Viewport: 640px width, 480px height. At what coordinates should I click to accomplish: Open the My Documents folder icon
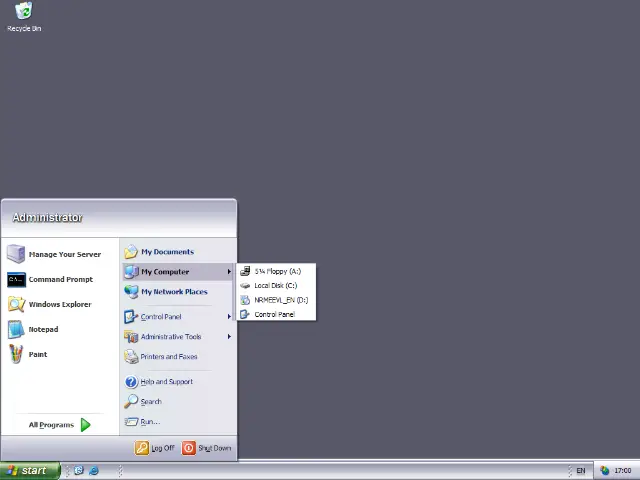tap(131, 252)
